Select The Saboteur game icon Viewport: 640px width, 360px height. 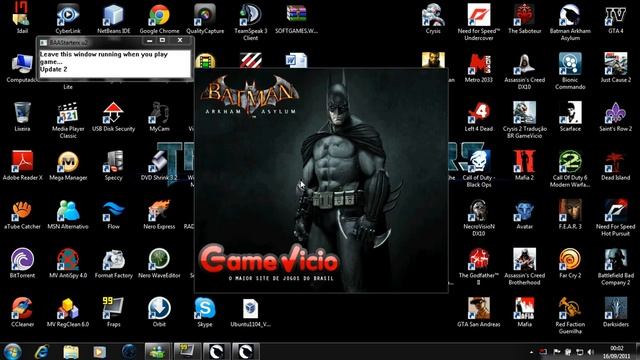point(524,16)
